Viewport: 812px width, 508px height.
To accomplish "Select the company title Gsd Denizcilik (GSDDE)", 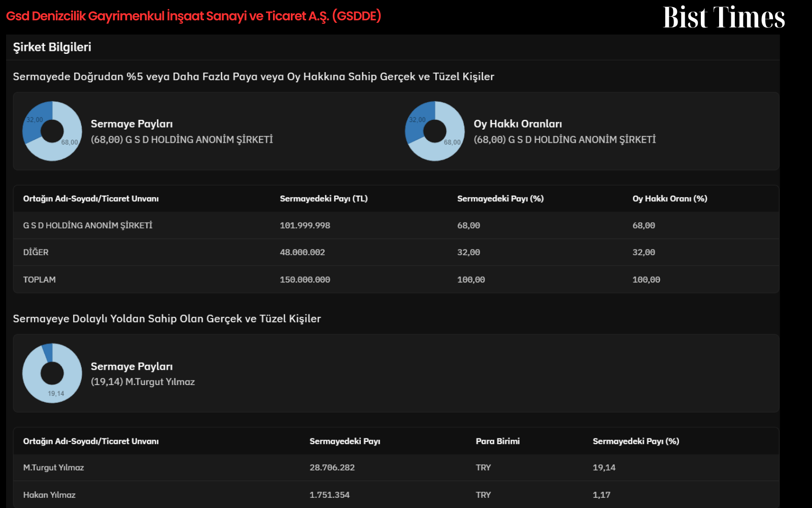I will pos(193,16).
